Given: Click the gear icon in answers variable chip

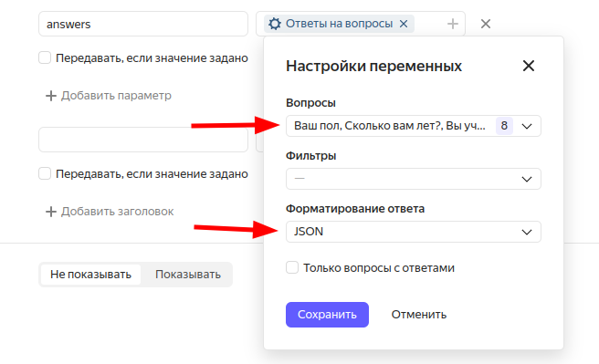Looking at the screenshot, I should pos(274,24).
